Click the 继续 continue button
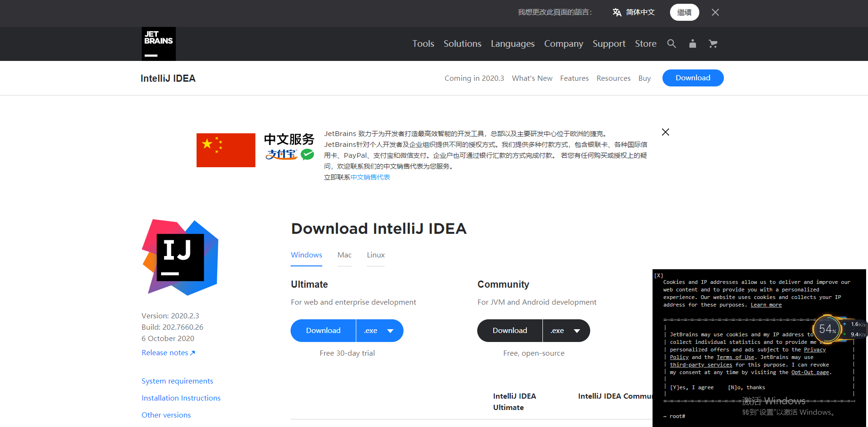 [x=684, y=12]
